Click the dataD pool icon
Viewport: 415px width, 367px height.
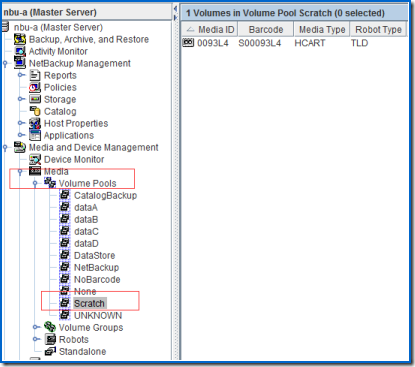[x=65, y=243]
